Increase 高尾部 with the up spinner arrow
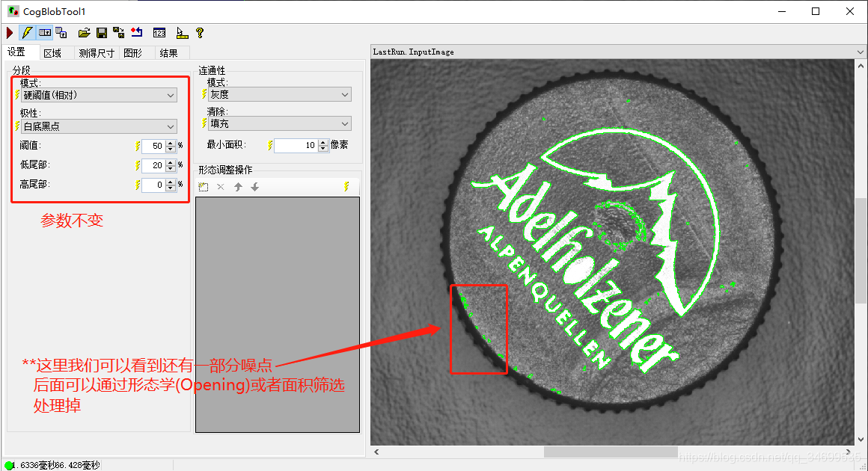The image size is (868, 471). 171,182
